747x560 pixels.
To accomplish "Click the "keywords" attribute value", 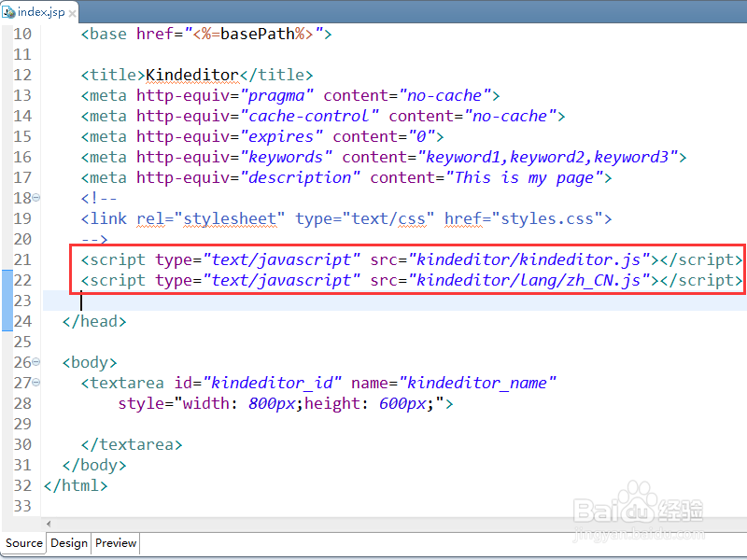I will [x=287, y=157].
